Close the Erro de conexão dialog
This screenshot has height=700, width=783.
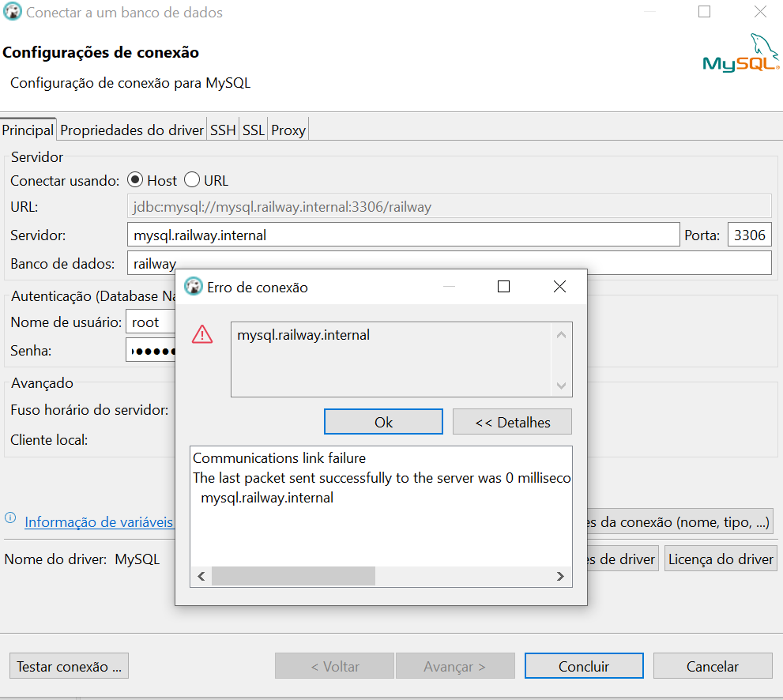pyautogui.click(x=559, y=287)
